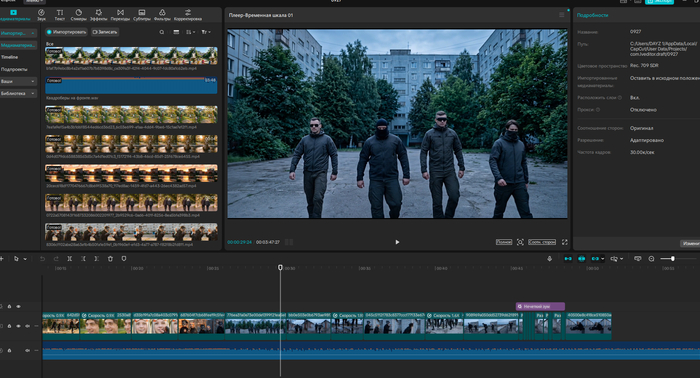700x378 pixels.
Task: Open the Эффекты tab
Action: coord(98,15)
